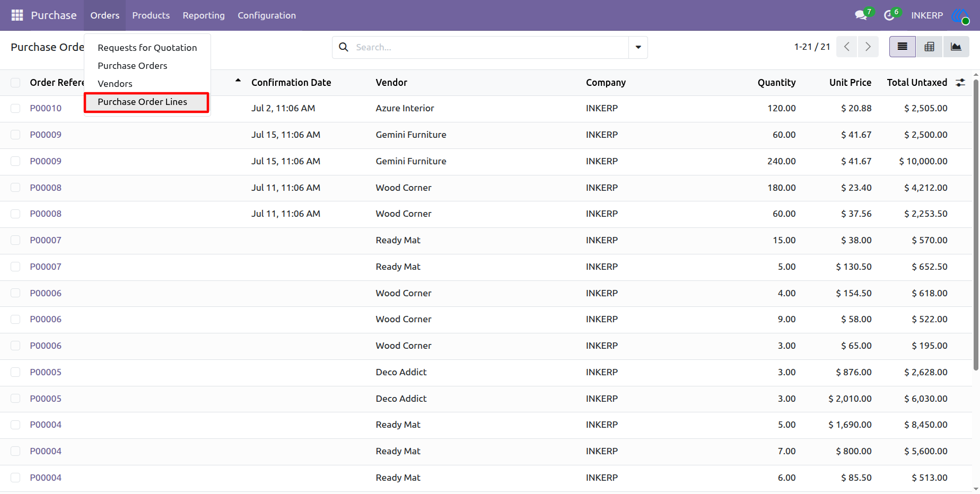Select the P00008 $ 4,212.00 row checkbox
This screenshot has height=494, width=980.
click(x=15, y=188)
